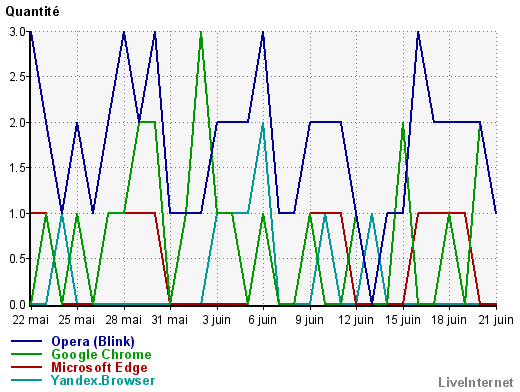
Task: Click the 12 juin date label
Action: click(x=356, y=320)
